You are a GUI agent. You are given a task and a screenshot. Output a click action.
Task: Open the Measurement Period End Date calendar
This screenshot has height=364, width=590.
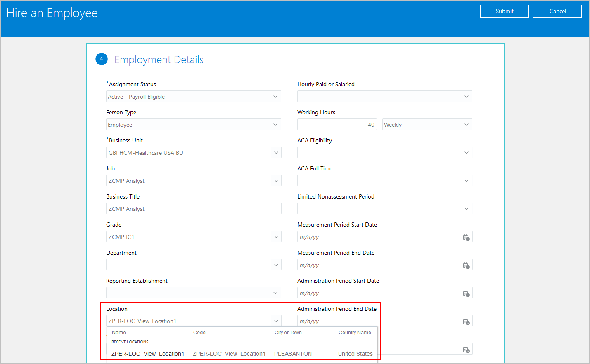pos(466,265)
